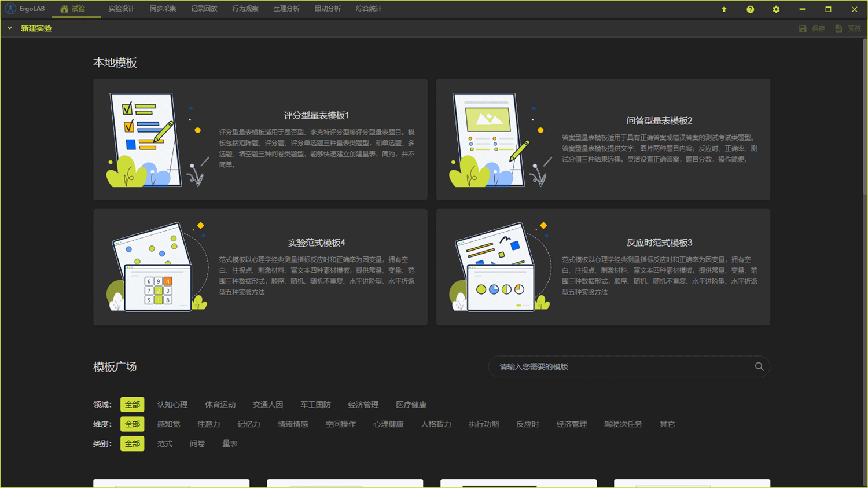Click the 预览 preview icon
The height and width of the screenshot is (488, 868).
pos(838,28)
